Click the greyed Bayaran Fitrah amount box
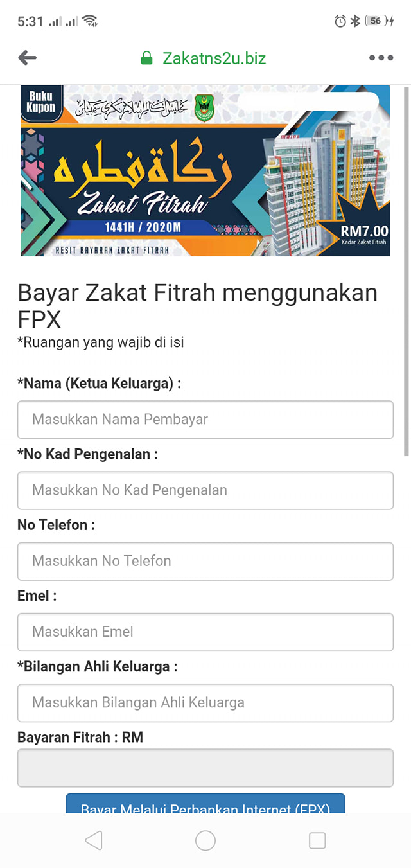This screenshot has width=411, height=868. pos(205,768)
